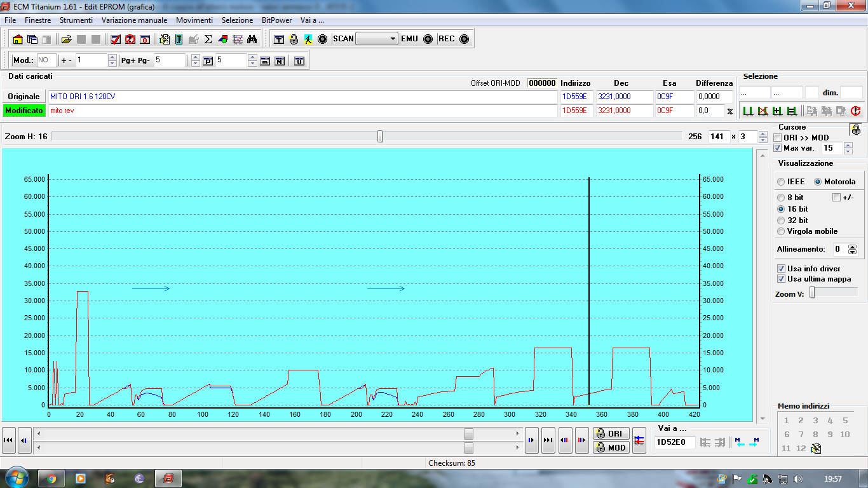Click the green Modificato button
Image resolution: width=868 pixels, height=488 pixels.
point(24,111)
